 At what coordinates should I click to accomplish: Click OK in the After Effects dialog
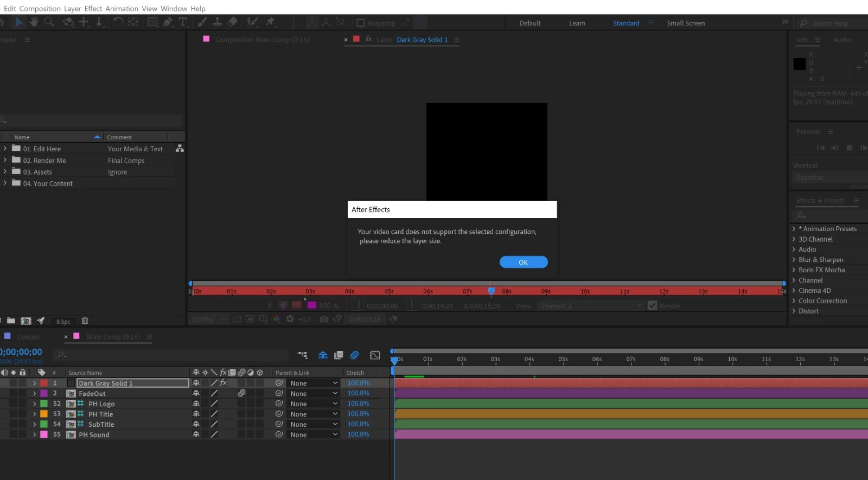(x=524, y=262)
